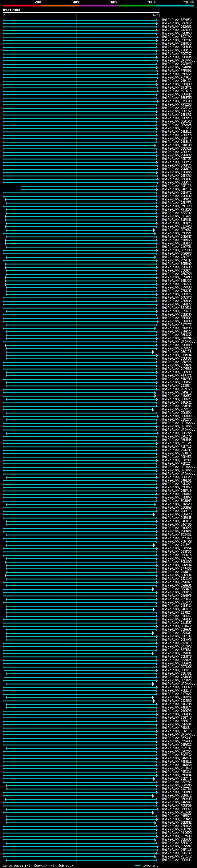Select hit UniRef100_C8N6T2
The image size is (197, 868).
pyautogui.click(x=177, y=193)
